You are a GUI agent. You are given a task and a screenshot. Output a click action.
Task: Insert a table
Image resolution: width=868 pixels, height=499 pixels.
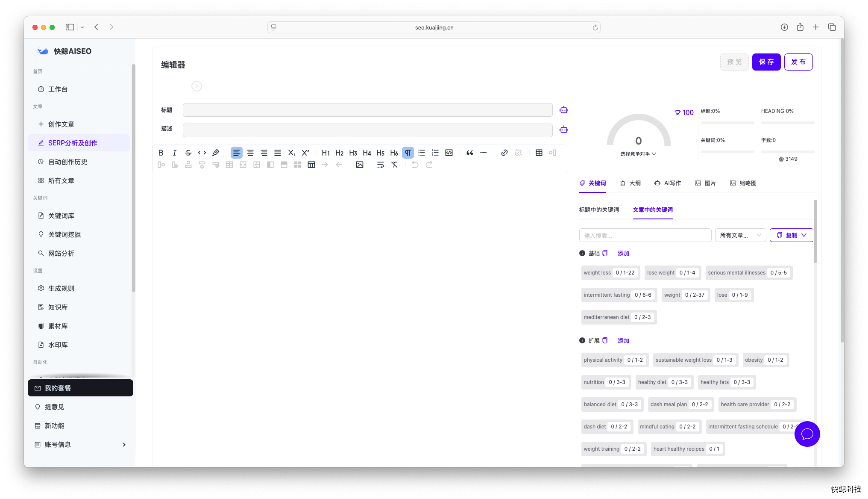tap(539, 153)
